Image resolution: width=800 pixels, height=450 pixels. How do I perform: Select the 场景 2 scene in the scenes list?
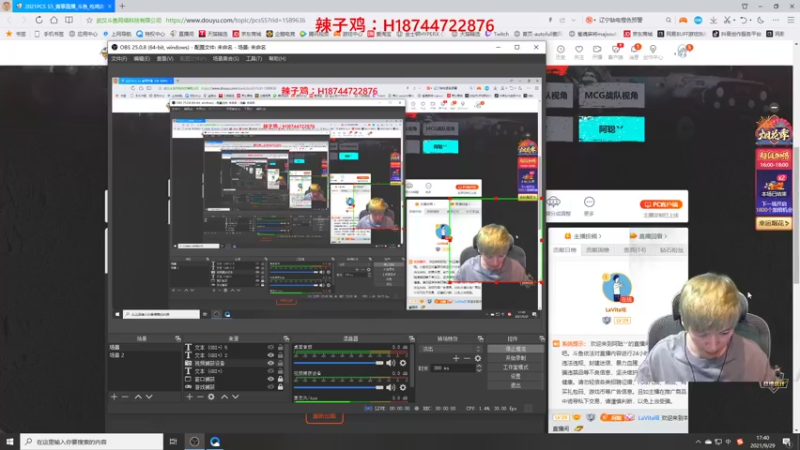[x=144, y=355]
